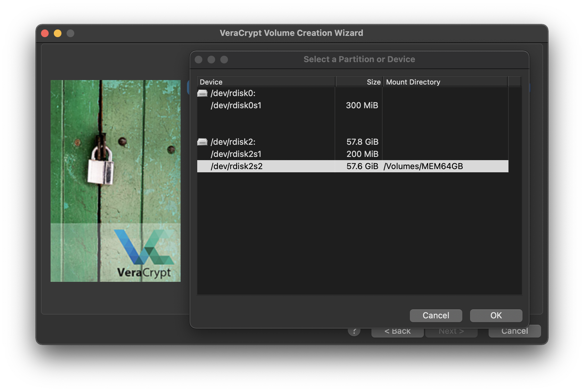Click the disk icon beside /dev/rdisk2

202,142
